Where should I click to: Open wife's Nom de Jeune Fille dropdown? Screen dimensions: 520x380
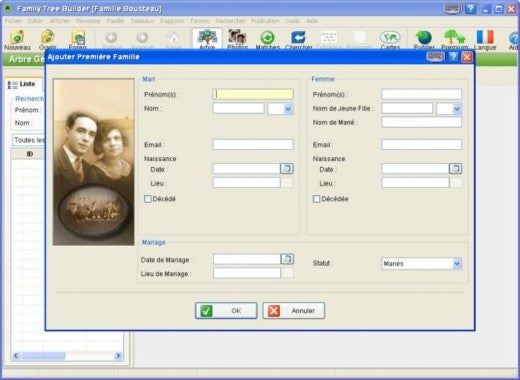tap(457, 109)
